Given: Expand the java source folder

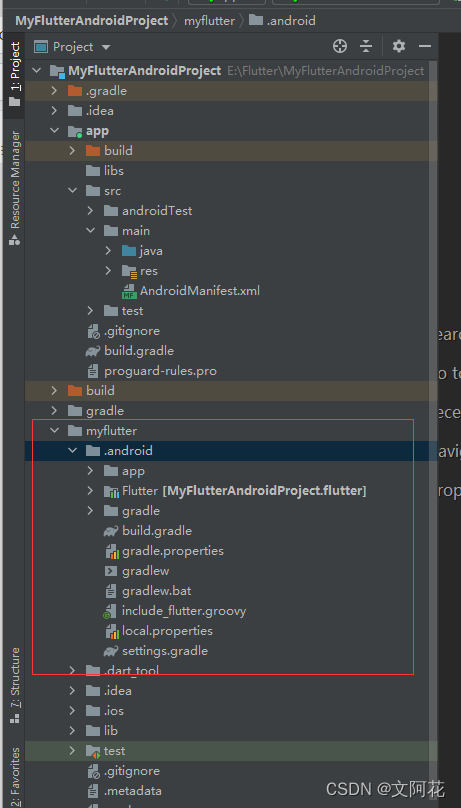Looking at the screenshot, I should 109,251.
